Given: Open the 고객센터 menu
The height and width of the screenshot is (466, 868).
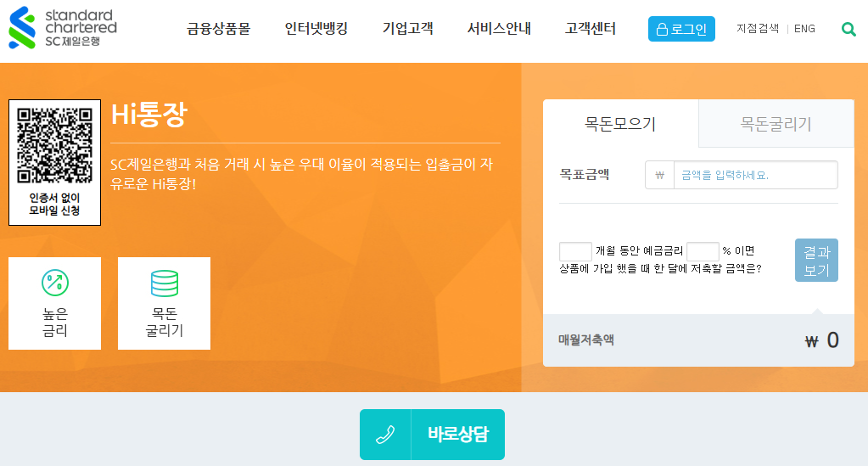Looking at the screenshot, I should 590,29.
